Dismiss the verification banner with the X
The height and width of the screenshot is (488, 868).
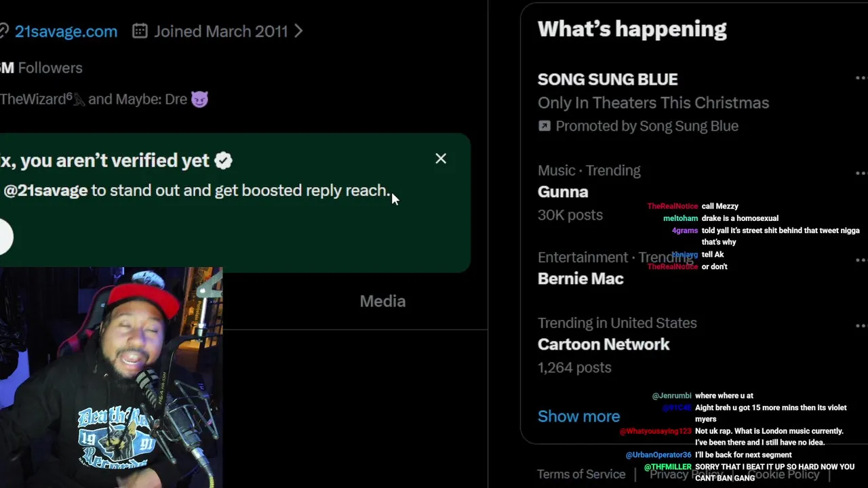pos(441,159)
